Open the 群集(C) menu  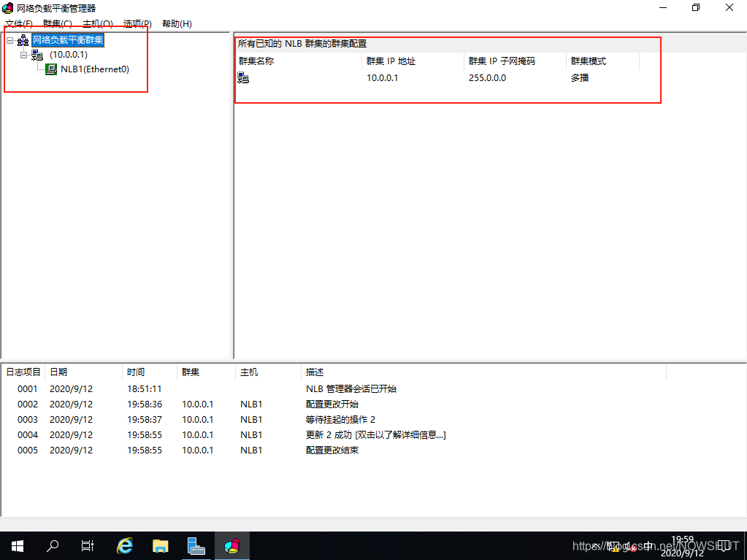click(57, 24)
